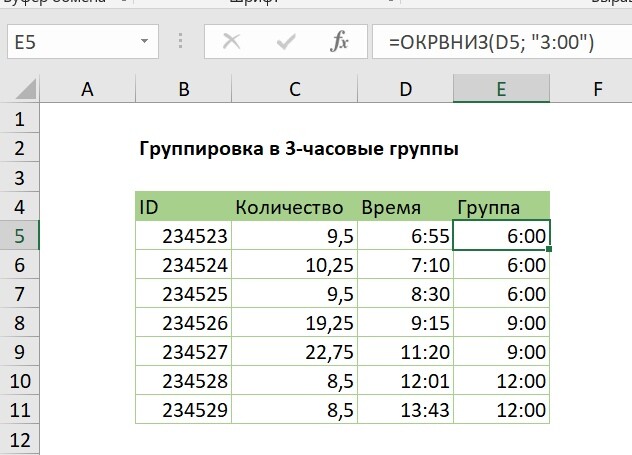The image size is (632, 455).
Task: Select cell with ID 234525
Action: coord(183,293)
